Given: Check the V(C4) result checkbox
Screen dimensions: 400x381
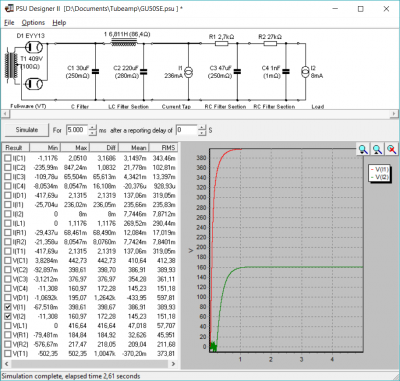Looking at the screenshot, I should click(8, 288).
